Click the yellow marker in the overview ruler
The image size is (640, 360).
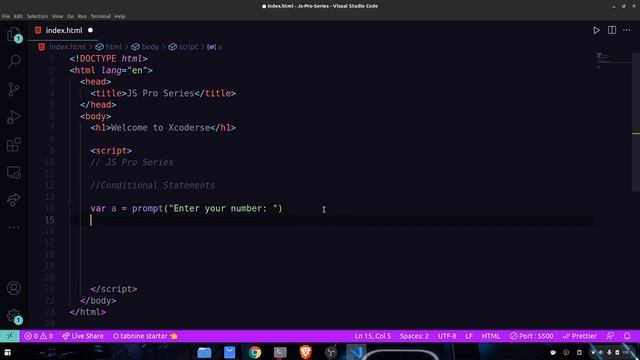636,133
